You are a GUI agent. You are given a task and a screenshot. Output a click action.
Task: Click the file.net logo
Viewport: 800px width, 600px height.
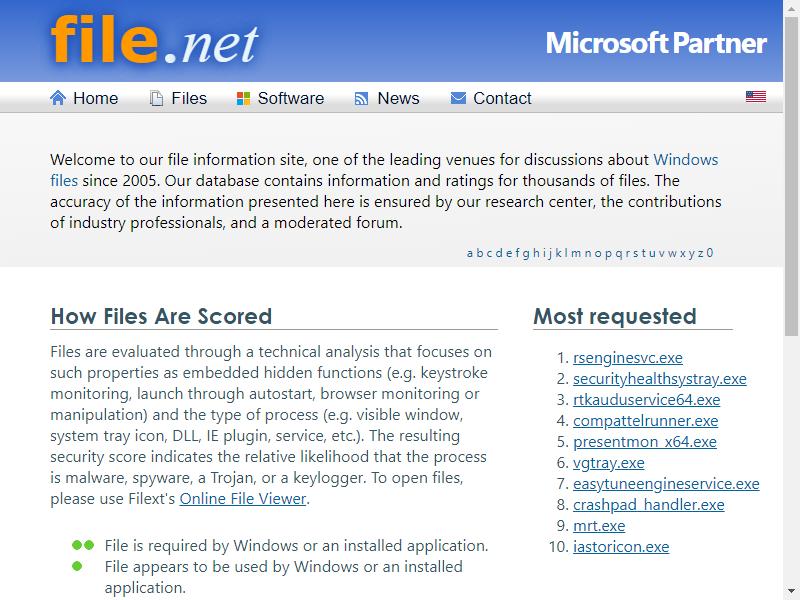coord(155,41)
